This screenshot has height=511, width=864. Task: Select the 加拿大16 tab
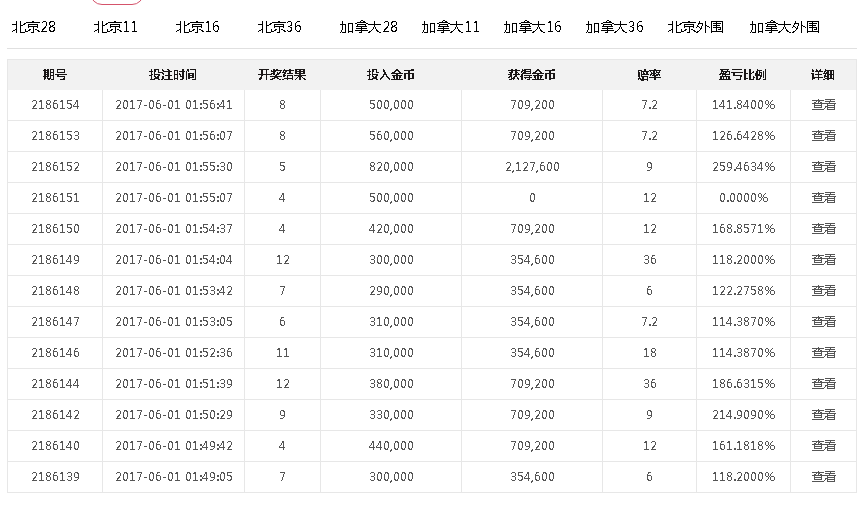coord(532,27)
